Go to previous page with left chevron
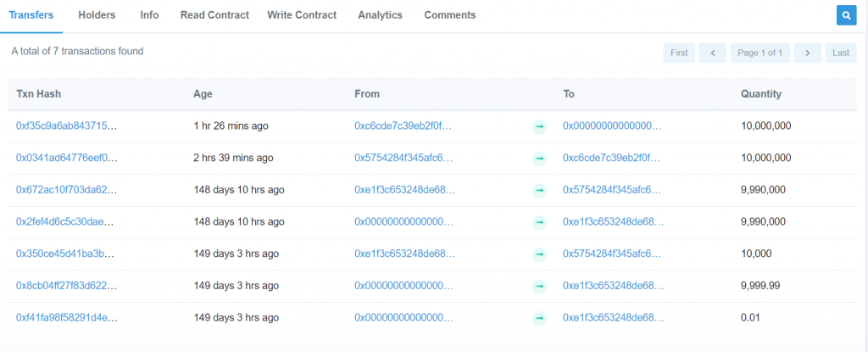Screen dimensions: 868x352 [x=712, y=53]
